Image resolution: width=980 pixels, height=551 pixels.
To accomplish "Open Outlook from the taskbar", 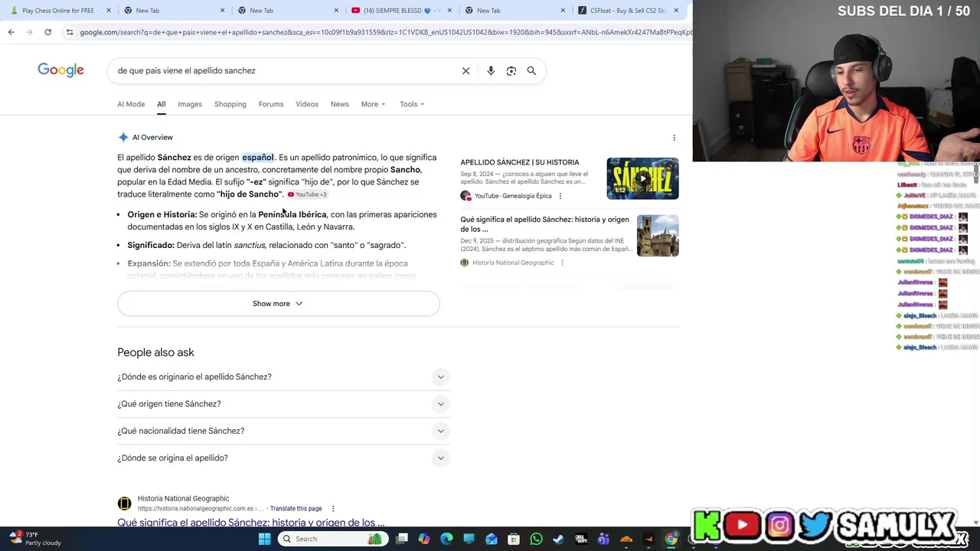I will point(492,539).
